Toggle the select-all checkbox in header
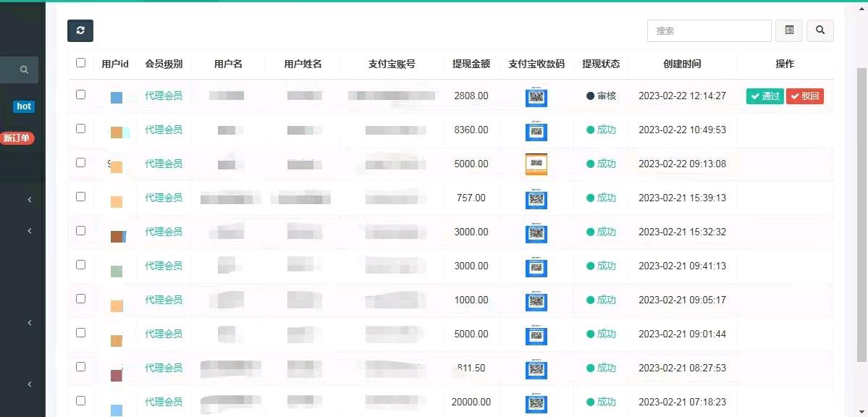The image size is (868, 417). pos(80,63)
